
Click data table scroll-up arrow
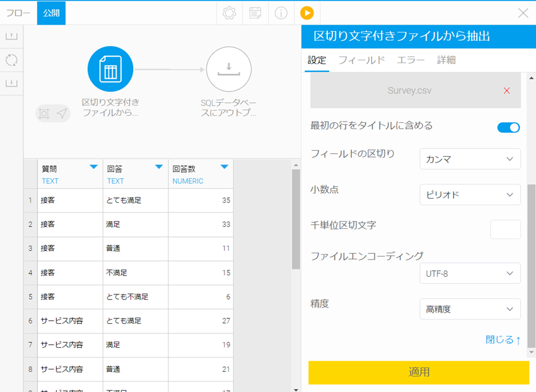tap(296, 165)
